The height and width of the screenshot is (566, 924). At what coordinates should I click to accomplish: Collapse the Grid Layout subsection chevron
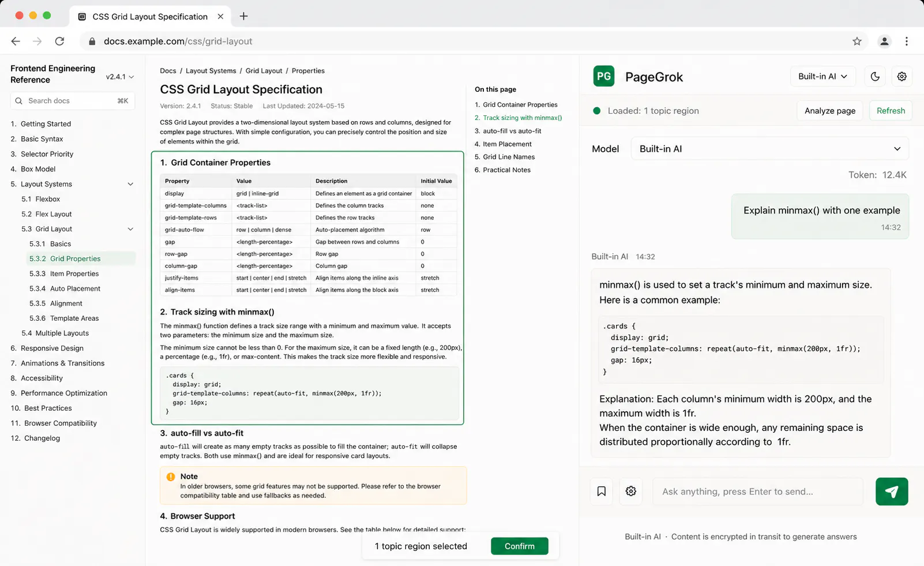(130, 229)
